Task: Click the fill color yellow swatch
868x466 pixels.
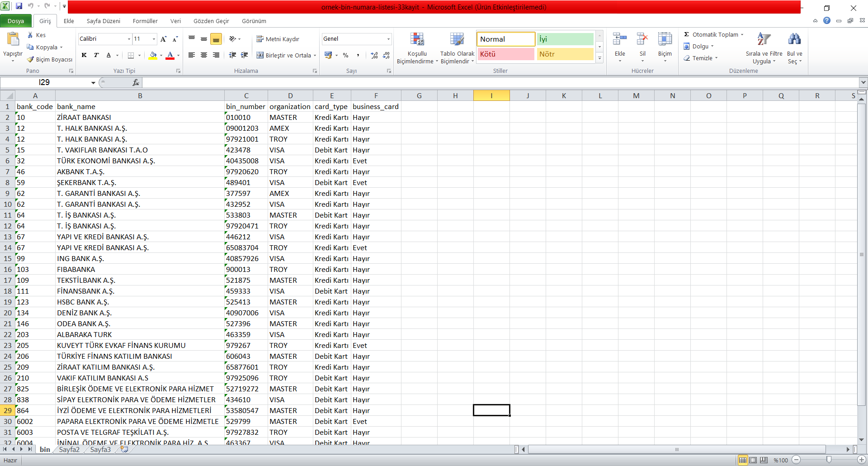Action: tap(153, 56)
